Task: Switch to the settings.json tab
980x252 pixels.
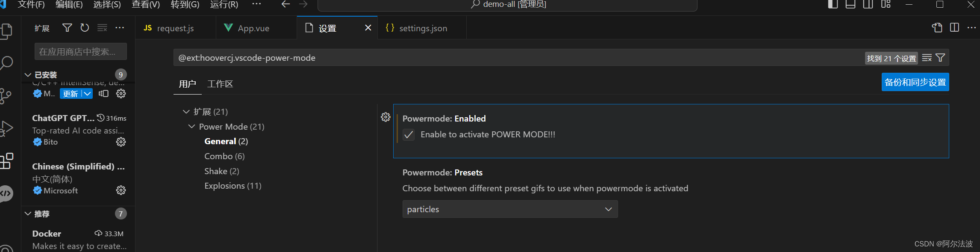Action: pyautogui.click(x=422, y=28)
